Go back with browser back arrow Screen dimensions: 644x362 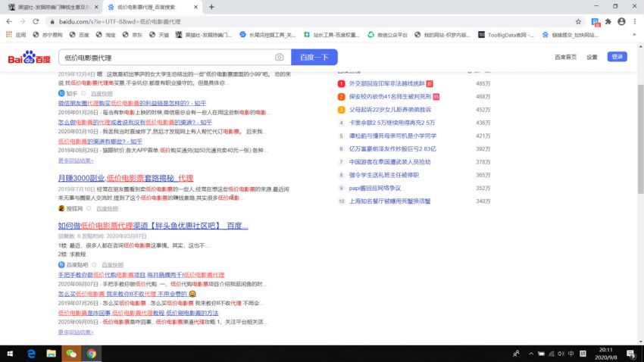coord(9,21)
